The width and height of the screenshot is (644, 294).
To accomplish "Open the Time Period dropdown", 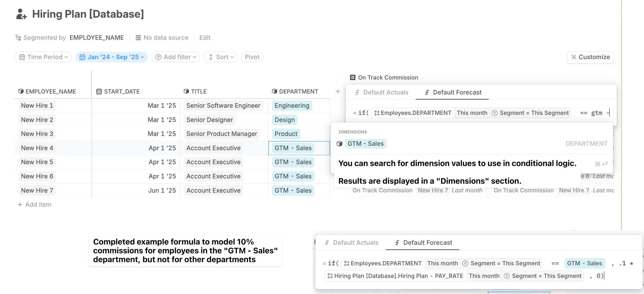I will point(43,57).
